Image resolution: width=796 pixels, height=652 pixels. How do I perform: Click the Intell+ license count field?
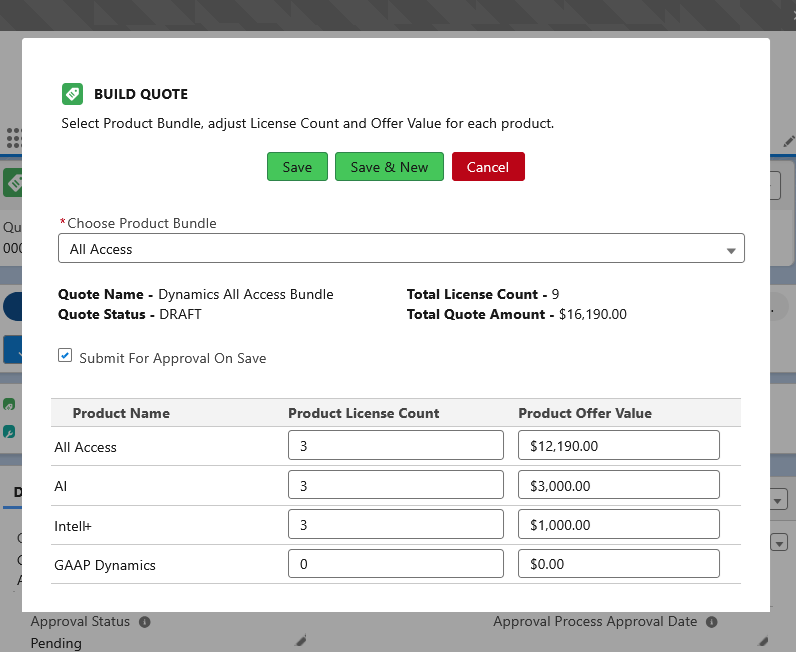pos(396,524)
